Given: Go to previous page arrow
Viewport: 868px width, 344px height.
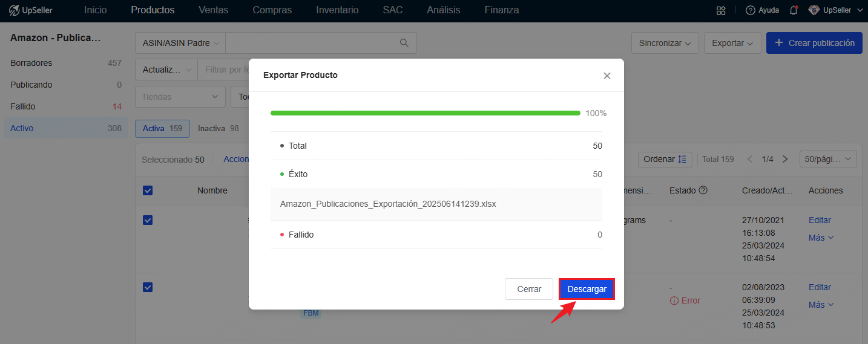Looking at the screenshot, I should [749, 159].
